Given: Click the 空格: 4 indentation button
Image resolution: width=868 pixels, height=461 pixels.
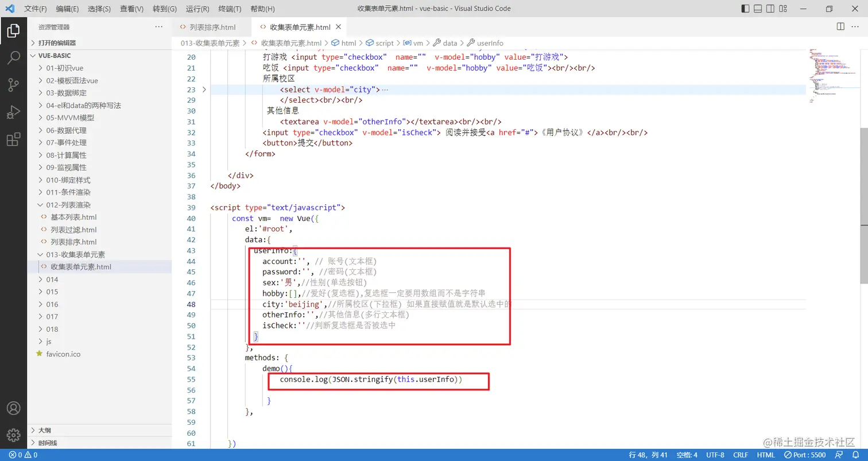Looking at the screenshot, I should [x=687, y=455].
